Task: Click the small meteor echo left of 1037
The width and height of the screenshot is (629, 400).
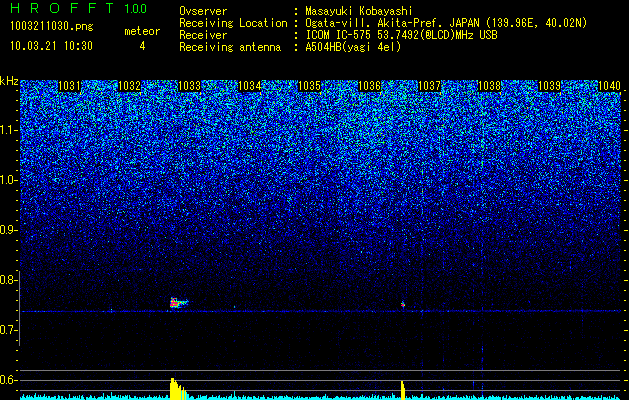Action: pos(403,305)
